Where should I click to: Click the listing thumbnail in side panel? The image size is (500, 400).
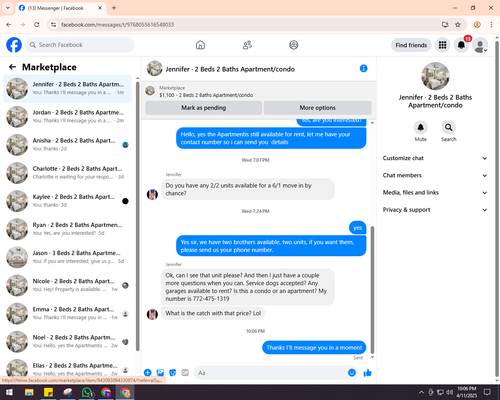(x=435, y=76)
